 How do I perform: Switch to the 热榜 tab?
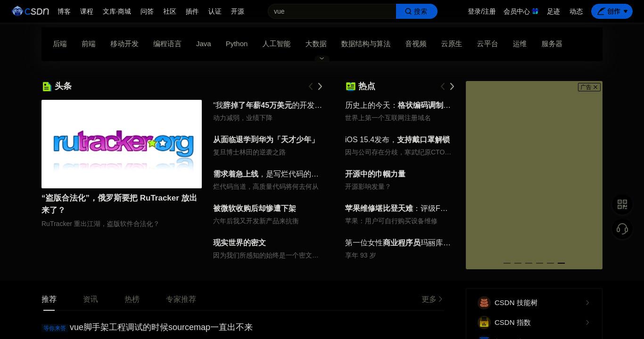(132, 299)
